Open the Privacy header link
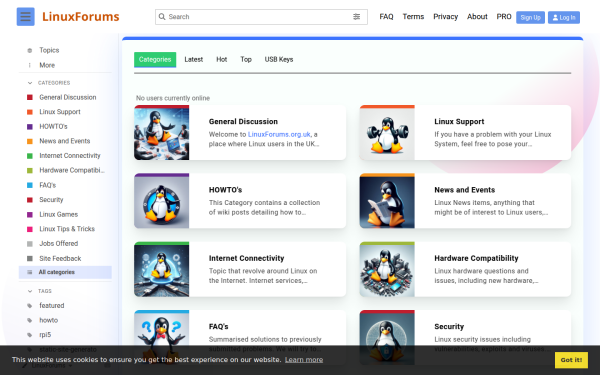This screenshot has height=375, width=600. 445,16
